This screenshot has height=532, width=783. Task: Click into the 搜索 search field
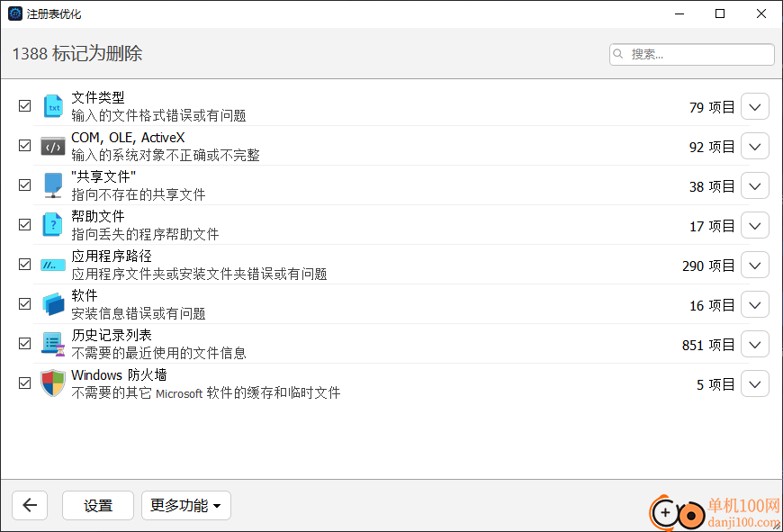pos(691,54)
